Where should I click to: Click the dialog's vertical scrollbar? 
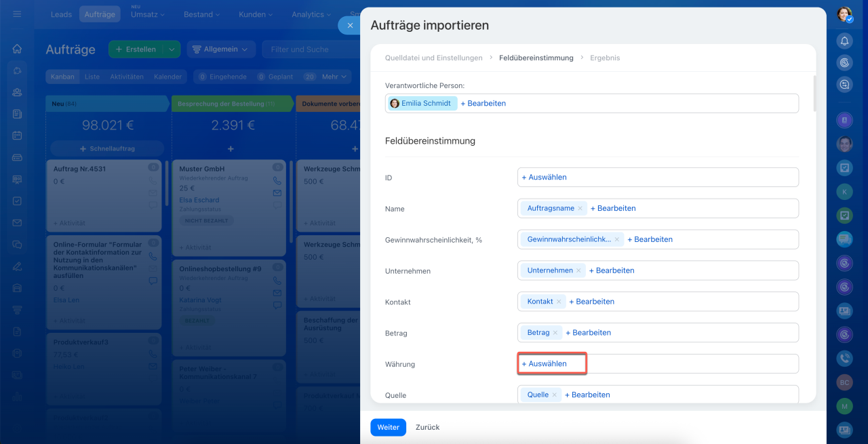coord(812,94)
